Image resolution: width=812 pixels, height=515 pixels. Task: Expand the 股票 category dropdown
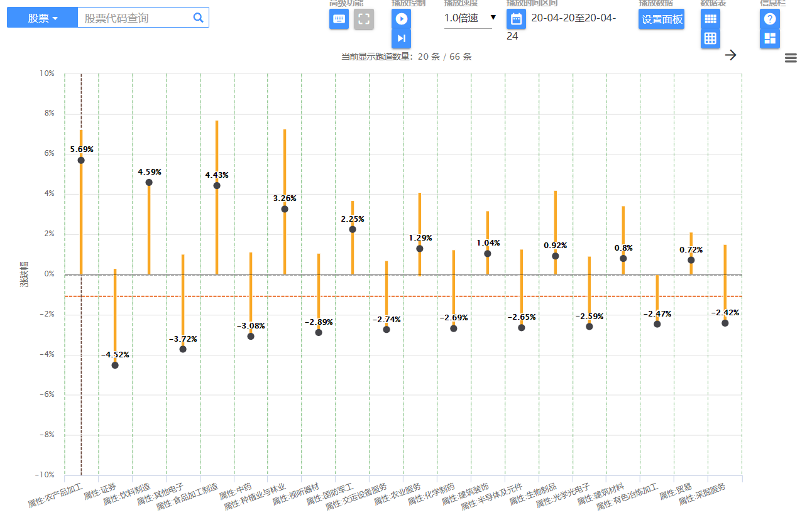point(42,18)
